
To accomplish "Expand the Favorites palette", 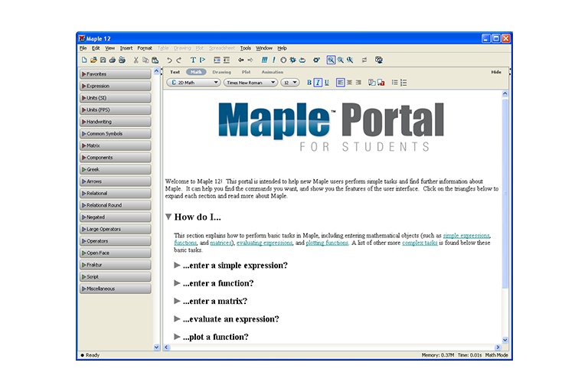I will click(116, 74).
